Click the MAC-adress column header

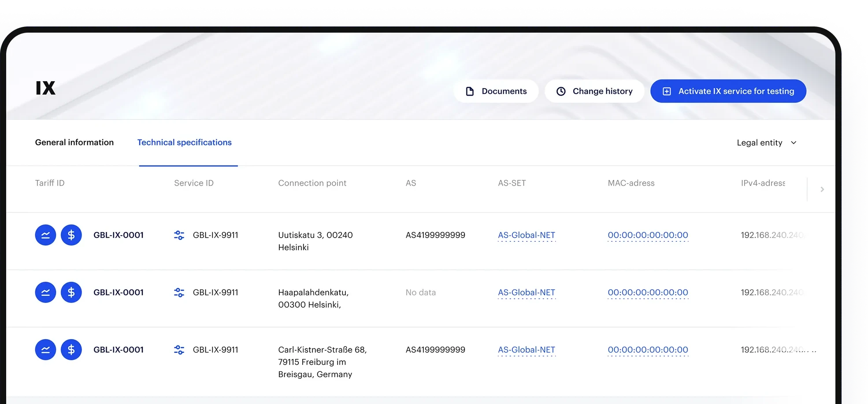[x=631, y=183]
